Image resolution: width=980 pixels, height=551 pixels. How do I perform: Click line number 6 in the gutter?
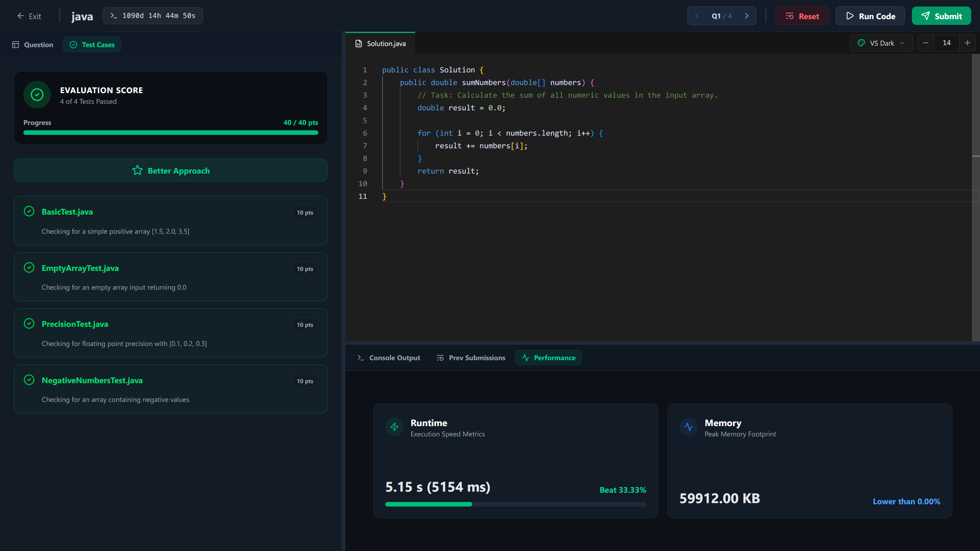pos(365,133)
